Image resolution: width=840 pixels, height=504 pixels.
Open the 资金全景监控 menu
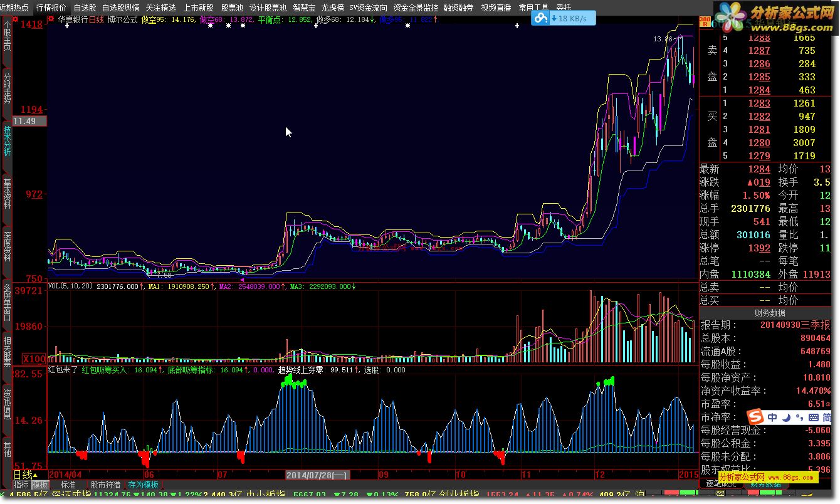point(416,8)
